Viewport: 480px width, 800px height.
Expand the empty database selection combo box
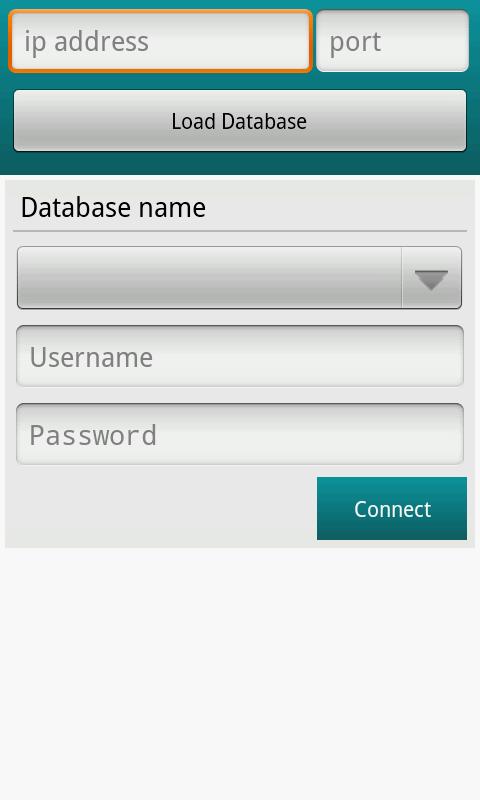point(239,278)
